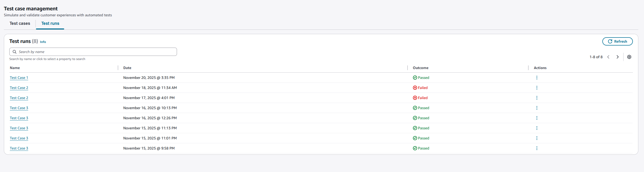Click the Refresh button

click(617, 41)
